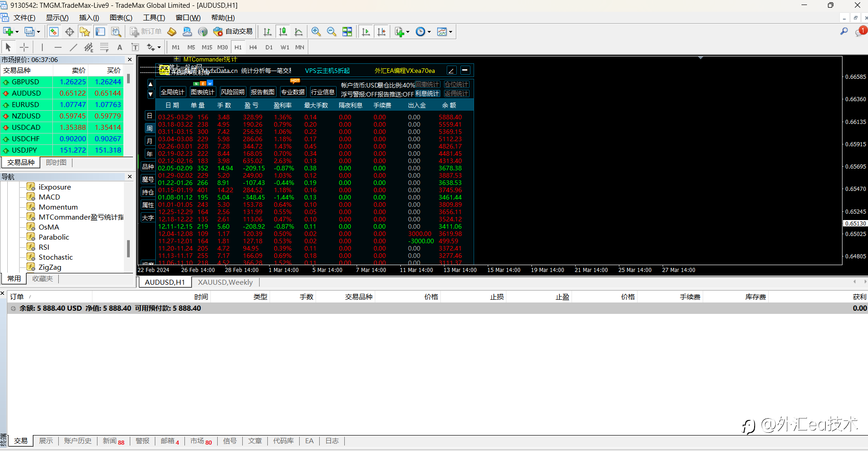Switch timeframe to D1
The width and height of the screenshot is (868, 451).
point(269,47)
